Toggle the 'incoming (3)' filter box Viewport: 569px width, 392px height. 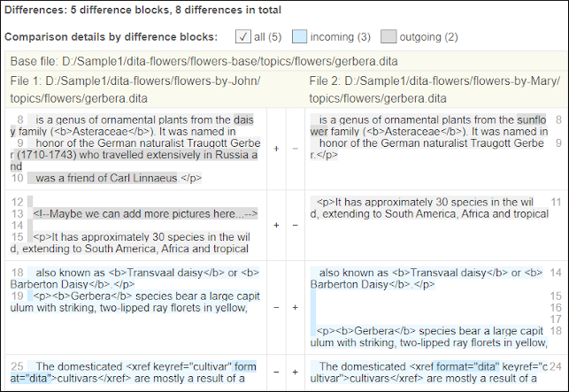click(x=300, y=36)
